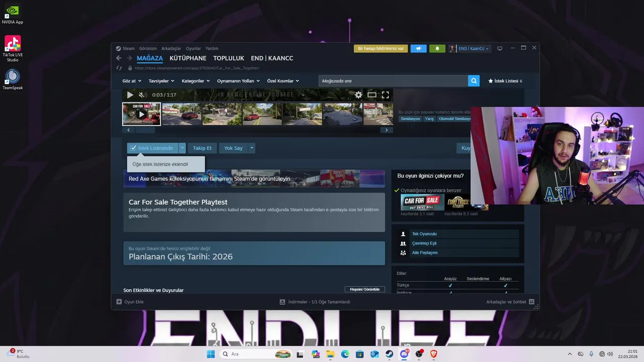Click Bir hesap bildiriminiz var banner

tap(381, 48)
